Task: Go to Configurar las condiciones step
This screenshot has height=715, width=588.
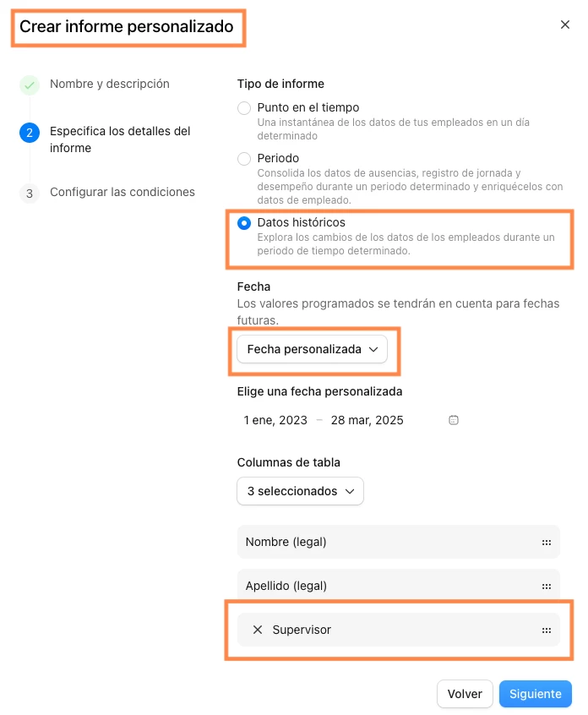Action: click(x=122, y=192)
